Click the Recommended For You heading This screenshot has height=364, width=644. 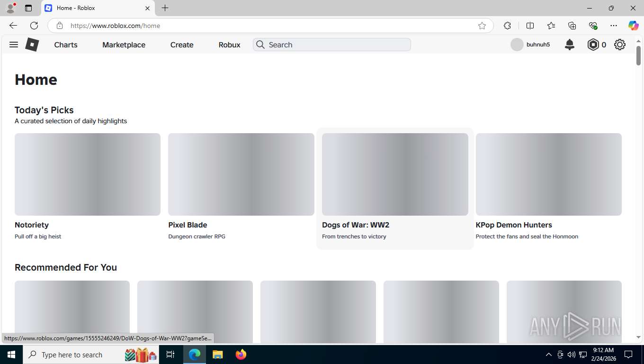pos(66,267)
